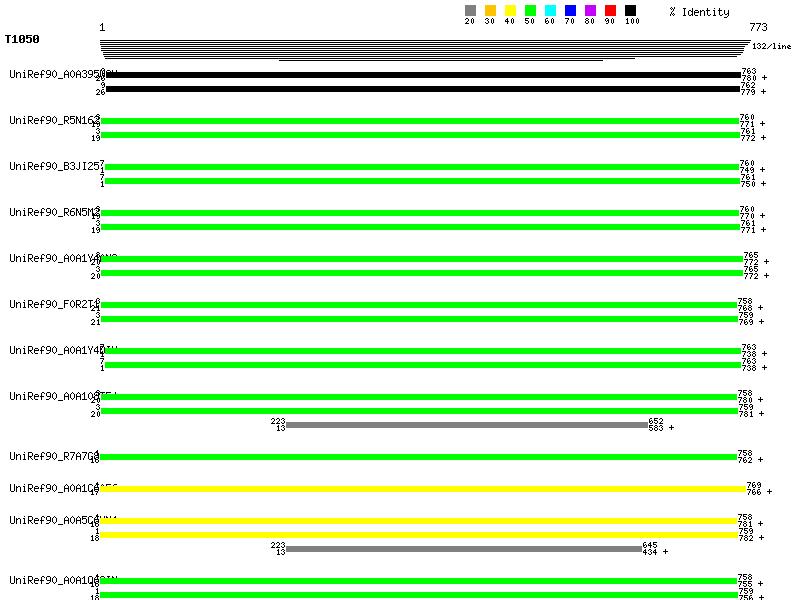Viewport: 800px width, 600px height.
Task: Click the orange 30% identity legend swatch
Action: coord(490,11)
